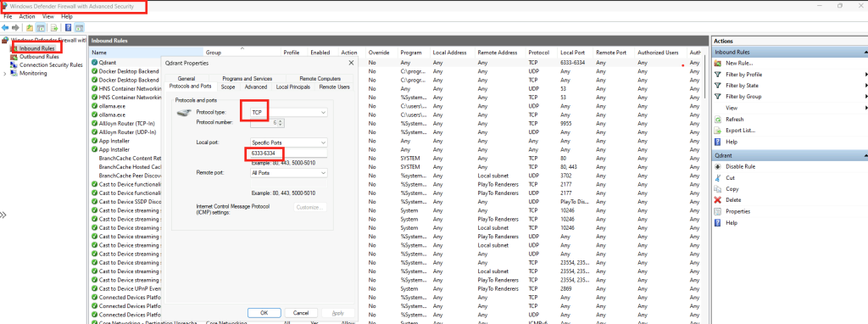868x324 pixels.
Task: Open the View menu in menu bar
Action: [48, 17]
